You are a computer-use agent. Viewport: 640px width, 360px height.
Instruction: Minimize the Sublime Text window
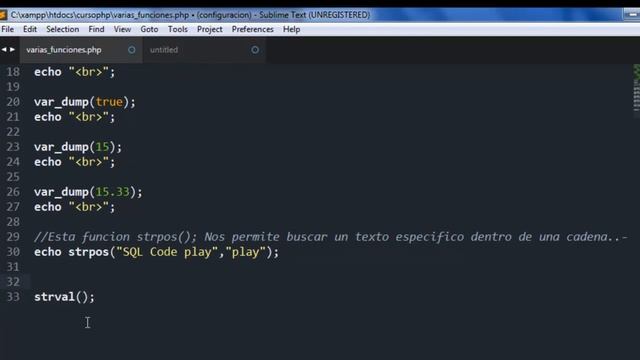[632, 15]
